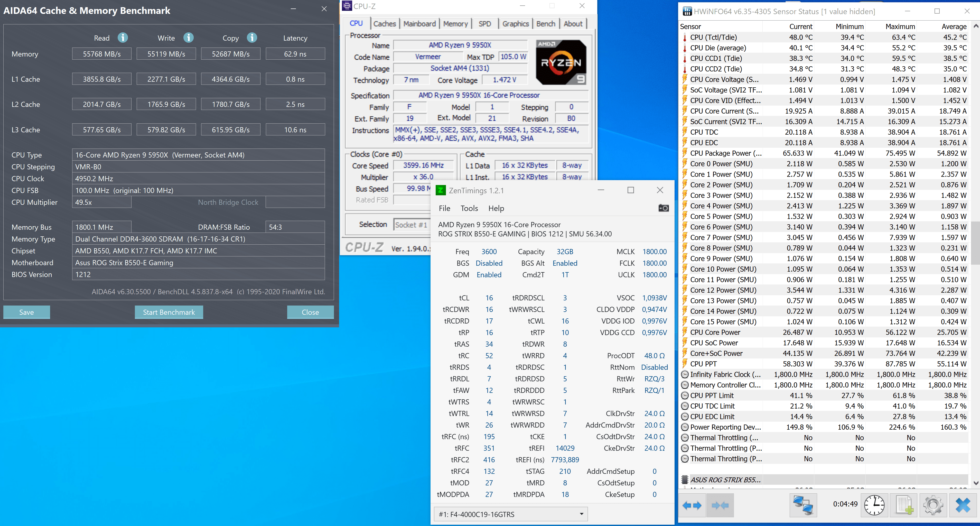Click the HWiNFO vertical scrollbar thumb
The height and width of the screenshot is (526, 980).
click(975, 243)
